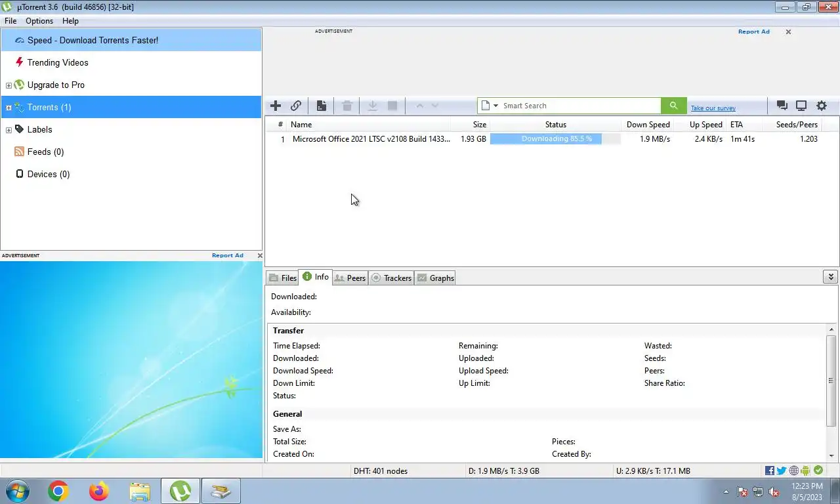Click the Start torrent download-arrow icon
This screenshot has width=840, height=504.
pos(372,106)
